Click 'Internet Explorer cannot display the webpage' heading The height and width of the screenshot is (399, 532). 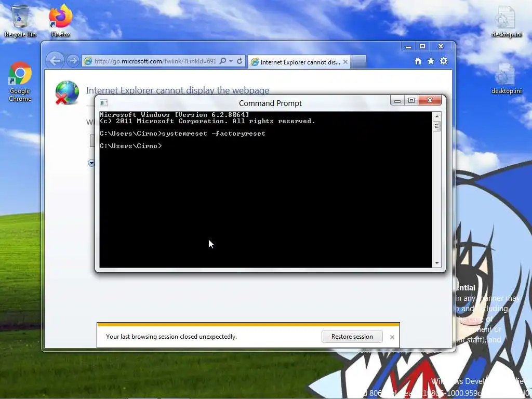coord(178,90)
